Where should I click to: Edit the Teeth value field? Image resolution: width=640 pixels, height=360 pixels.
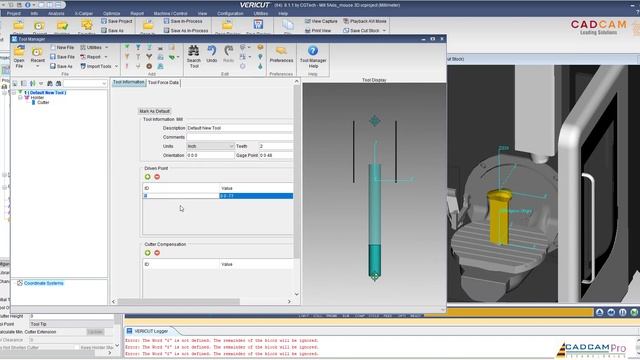276,146
